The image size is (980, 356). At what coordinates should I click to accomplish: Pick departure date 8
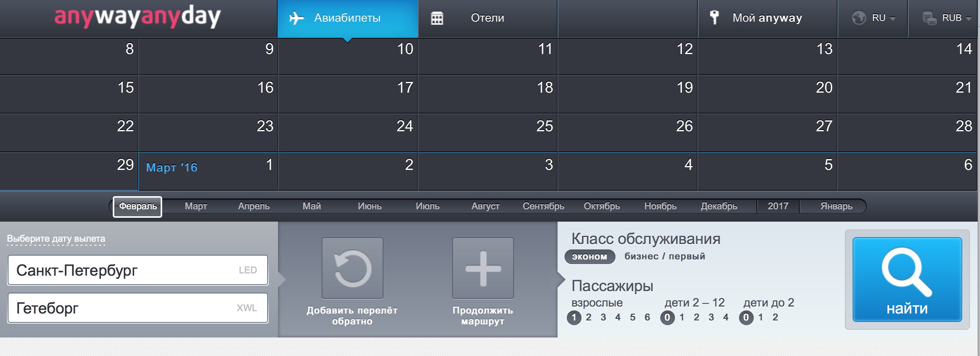pyautogui.click(x=69, y=56)
